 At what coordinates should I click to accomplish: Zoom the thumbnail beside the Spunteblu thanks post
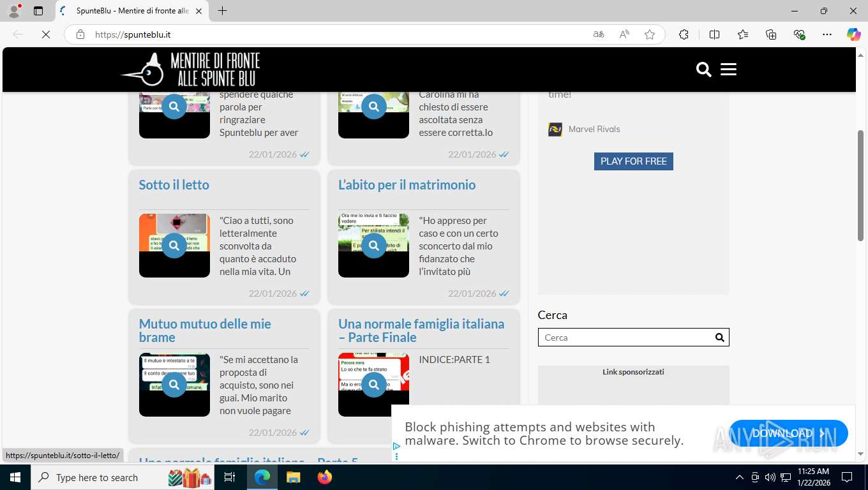pos(174,107)
